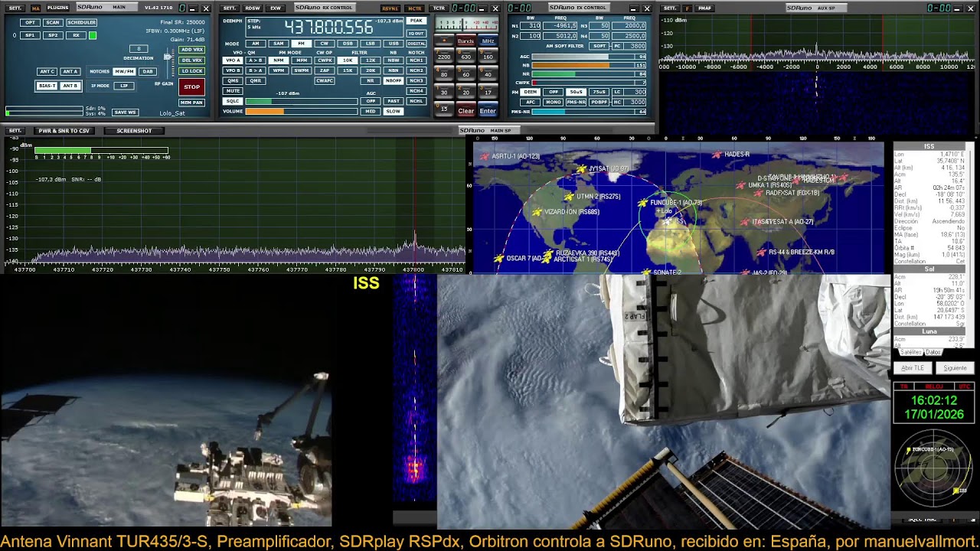Click the 437.800.556 frequency display
Screen dimensions: 980x551
pyautogui.click(x=329, y=28)
